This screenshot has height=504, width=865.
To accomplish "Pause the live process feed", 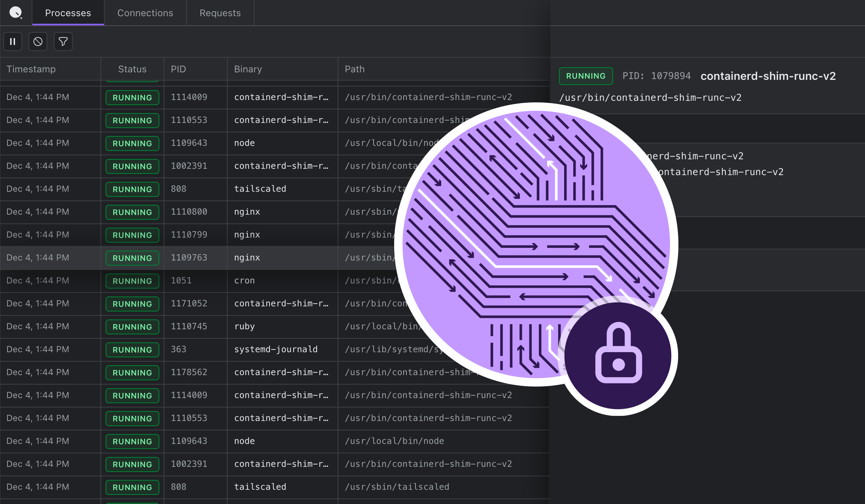I will [x=13, y=41].
